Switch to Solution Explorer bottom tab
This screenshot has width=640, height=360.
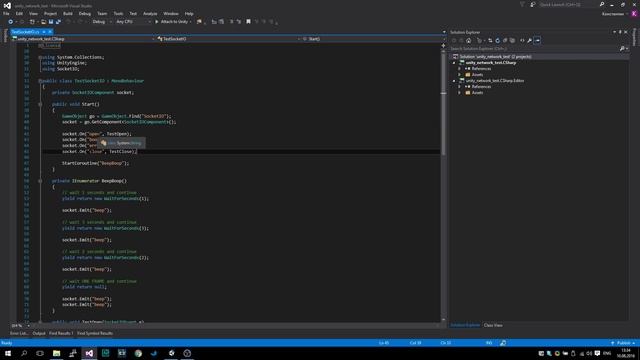coord(465,325)
